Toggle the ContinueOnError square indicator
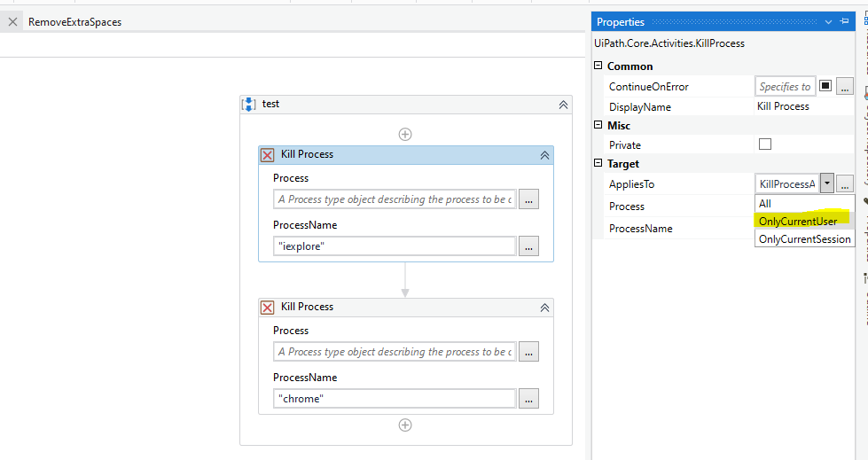 coord(825,86)
